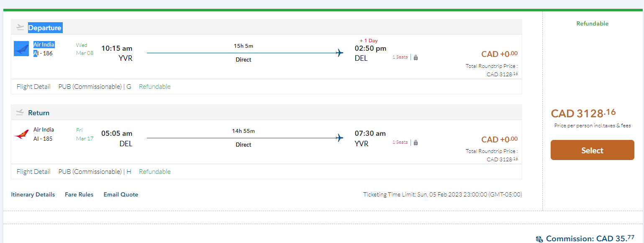Image resolution: width=644 pixels, height=243 pixels.
Task: Click baggage icon on the departure flight row
Action: coord(416,57)
